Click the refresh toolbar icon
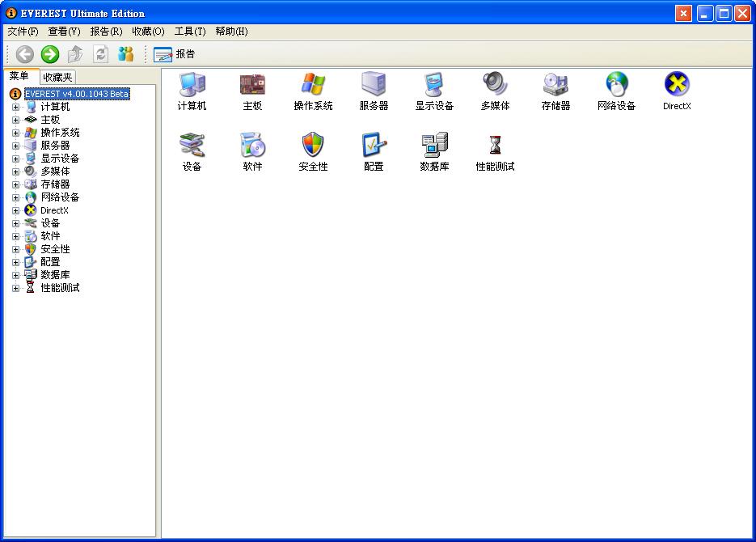The height and width of the screenshot is (542, 756). pyautogui.click(x=100, y=54)
